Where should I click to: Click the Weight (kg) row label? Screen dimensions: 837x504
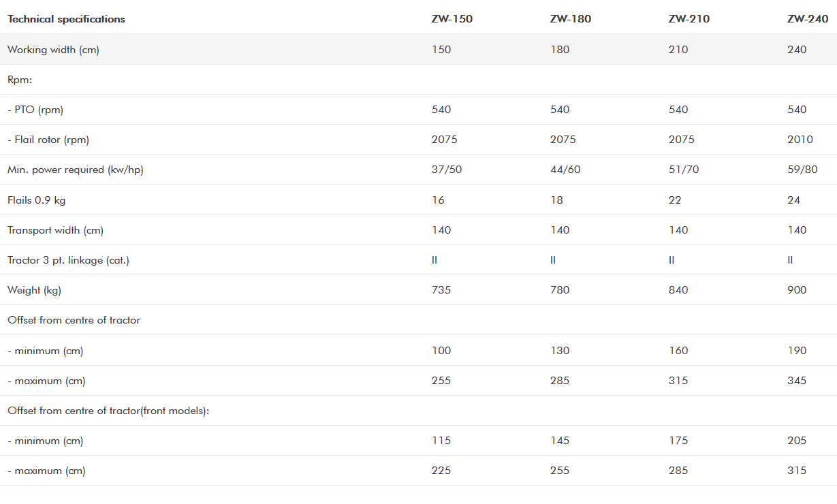pos(34,290)
